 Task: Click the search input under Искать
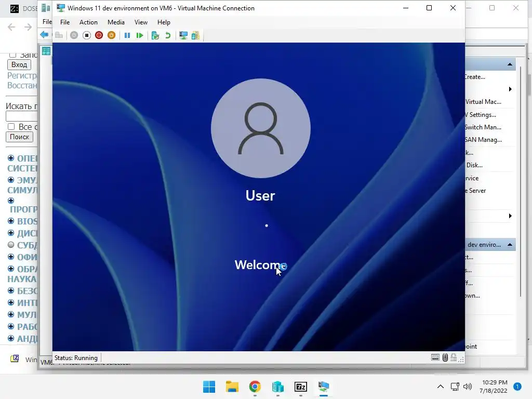tap(21, 116)
